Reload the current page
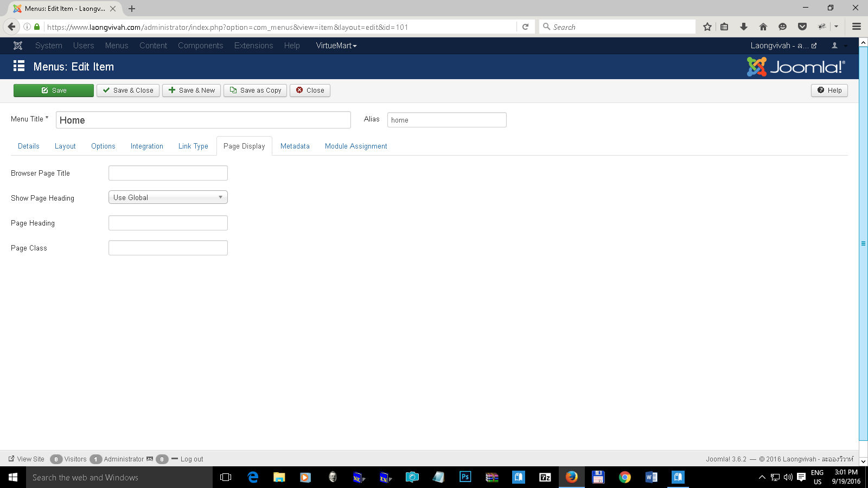This screenshot has width=868, height=488. click(525, 27)
